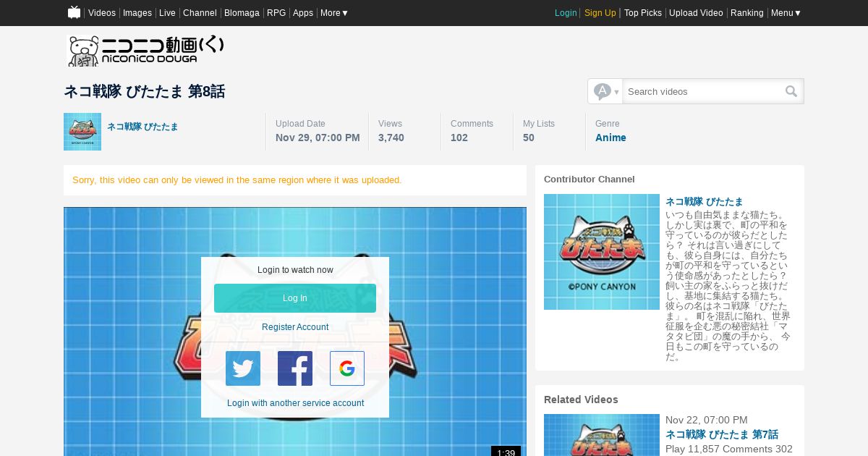Open the Channel menu item

point(200,13)
